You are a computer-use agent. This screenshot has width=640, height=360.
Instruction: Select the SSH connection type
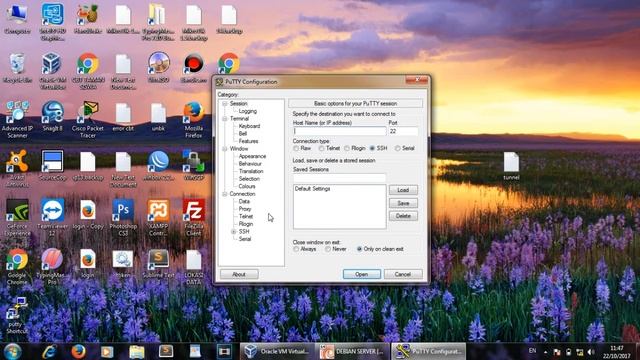372,148
